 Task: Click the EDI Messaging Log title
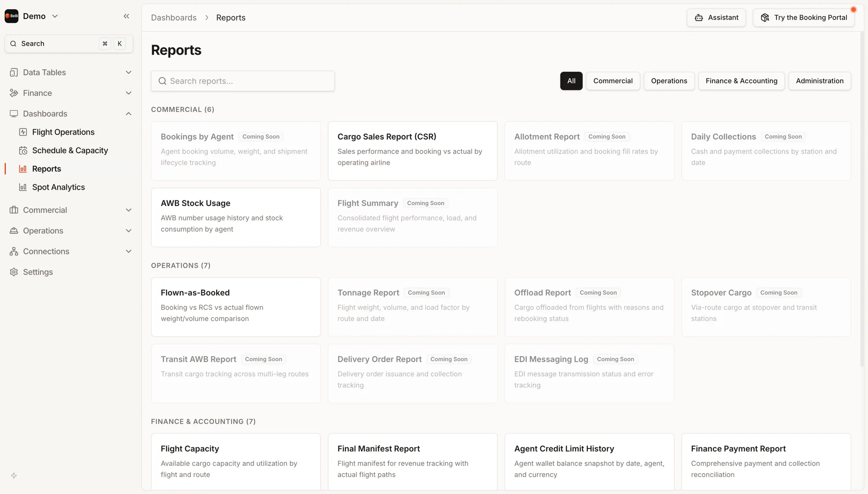coord(551,360)
